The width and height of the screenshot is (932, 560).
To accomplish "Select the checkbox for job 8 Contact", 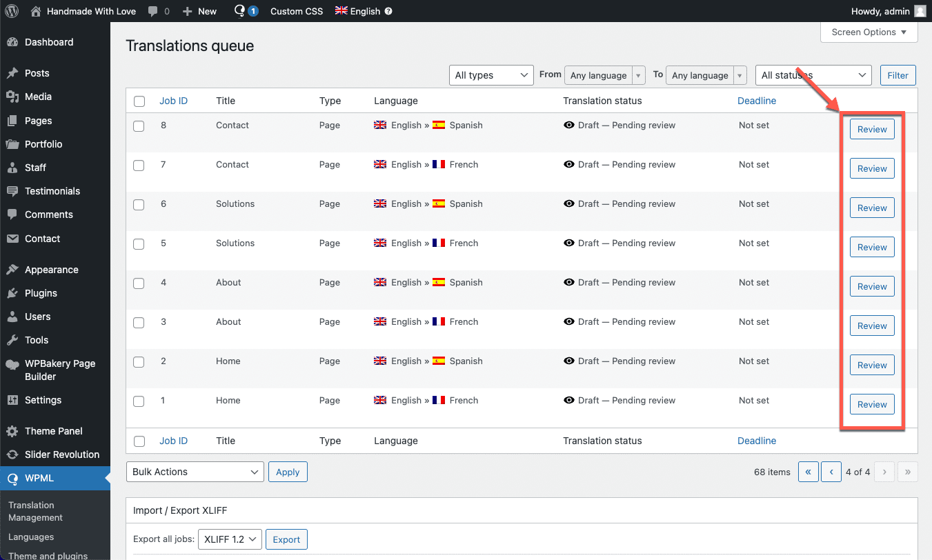I will pyautogui.click(x=139, y=126).
